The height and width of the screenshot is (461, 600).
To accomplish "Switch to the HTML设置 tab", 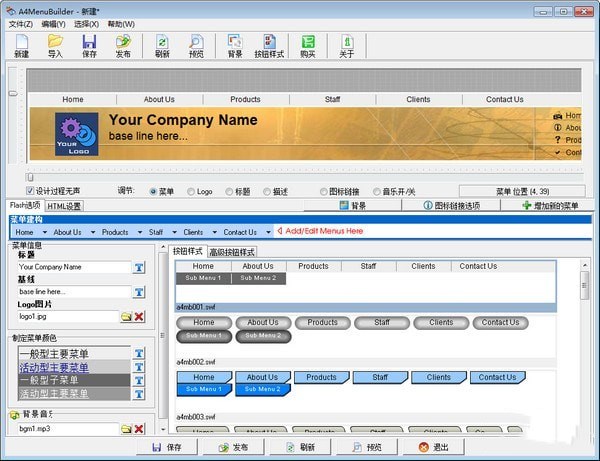I will [65, 206].
